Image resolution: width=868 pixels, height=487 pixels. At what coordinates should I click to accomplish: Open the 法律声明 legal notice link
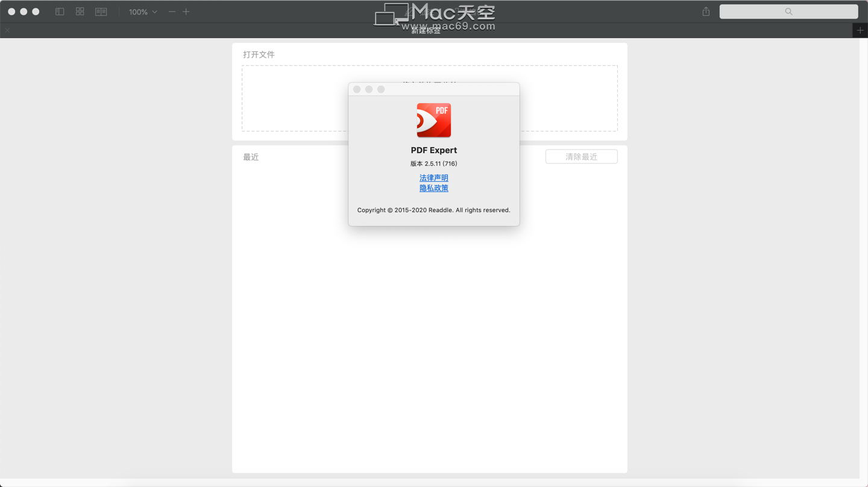434,178
